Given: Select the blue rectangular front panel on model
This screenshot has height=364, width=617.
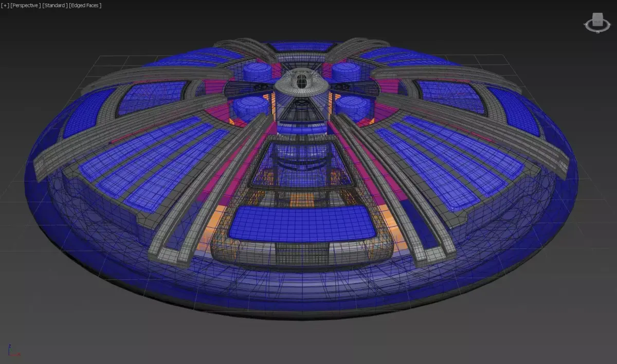Looking at the screenshot, I should 302,224.
